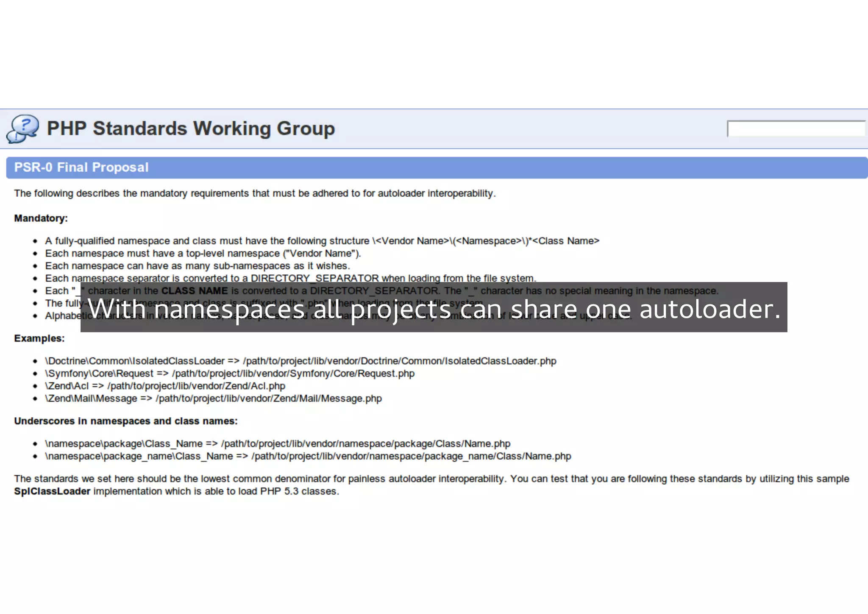Click the SplClassLoader bold link text
Screen dimensions: 868x614
click(52, 491)
